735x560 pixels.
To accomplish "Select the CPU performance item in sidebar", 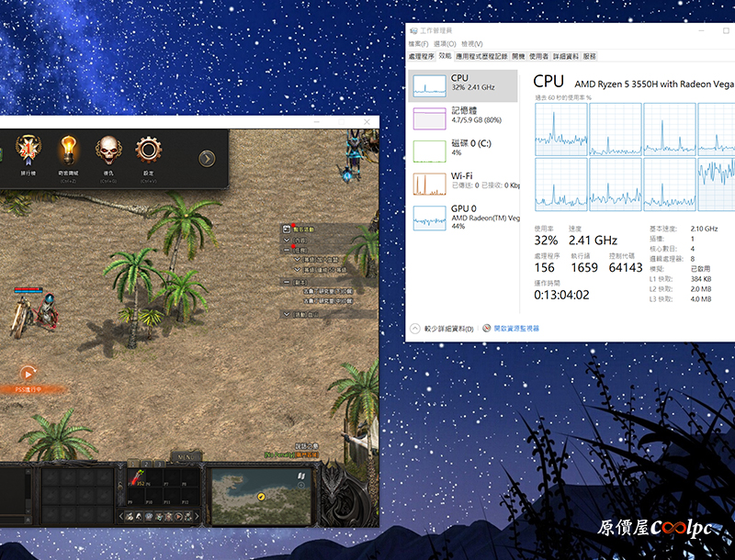I will [463, 85].
